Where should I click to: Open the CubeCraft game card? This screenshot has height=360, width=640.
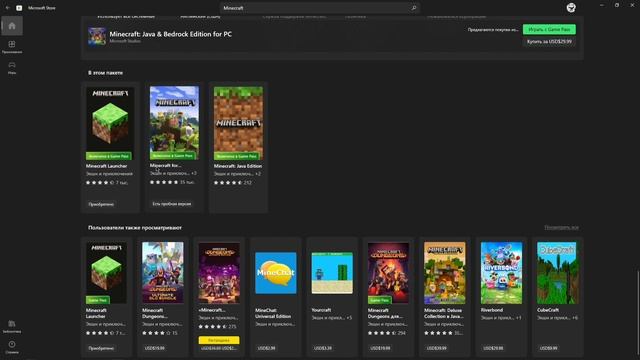558,297
